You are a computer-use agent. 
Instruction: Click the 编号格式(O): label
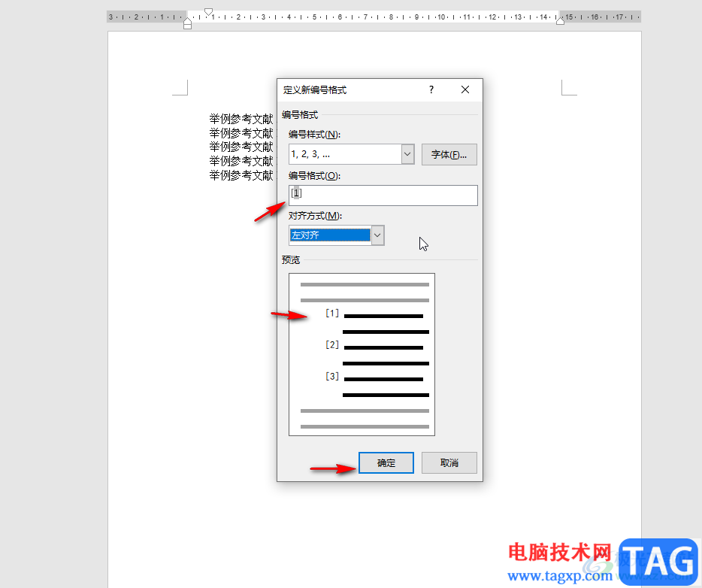[314, 175]
